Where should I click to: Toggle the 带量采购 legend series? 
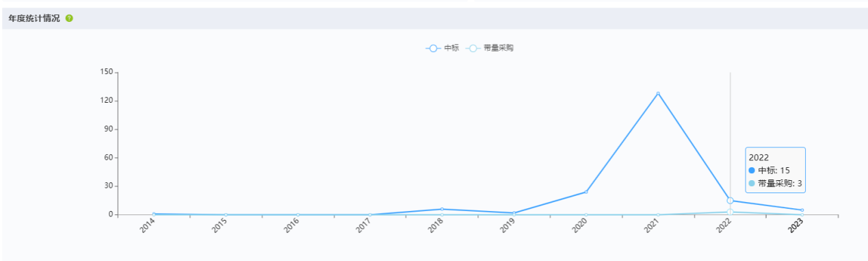click(x=490, y=48)
